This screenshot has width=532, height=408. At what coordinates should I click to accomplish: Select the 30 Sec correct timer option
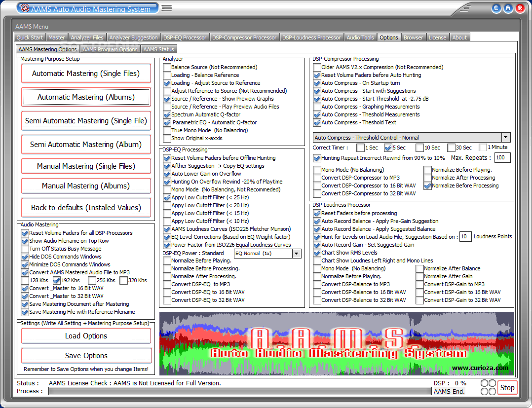(451, 148)
